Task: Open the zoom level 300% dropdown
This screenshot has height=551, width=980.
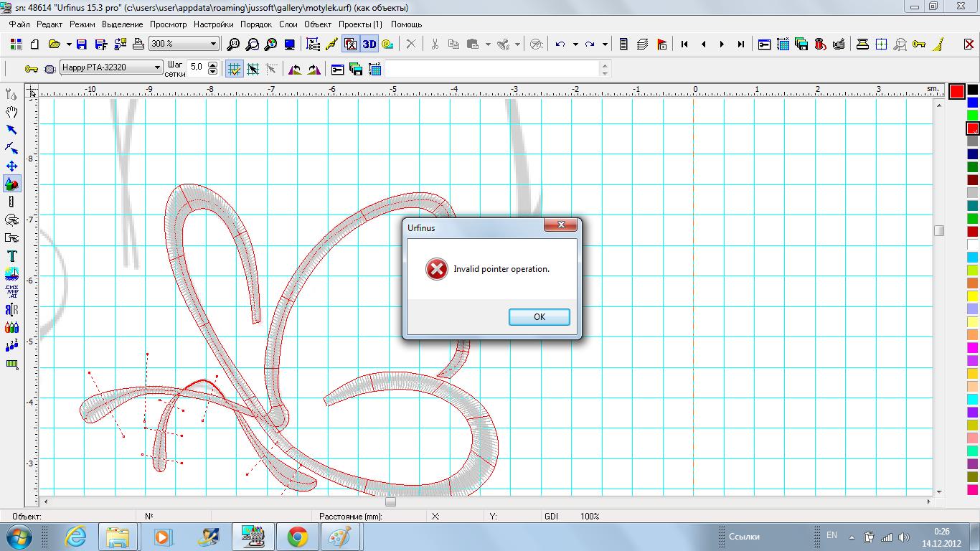Action: [213, 44]
